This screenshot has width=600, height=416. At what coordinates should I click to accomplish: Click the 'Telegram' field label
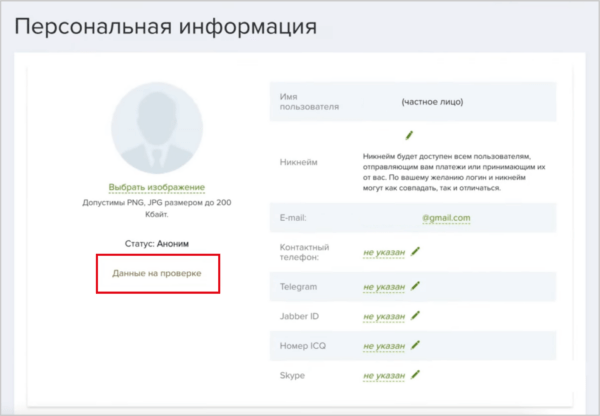(298, 287)
